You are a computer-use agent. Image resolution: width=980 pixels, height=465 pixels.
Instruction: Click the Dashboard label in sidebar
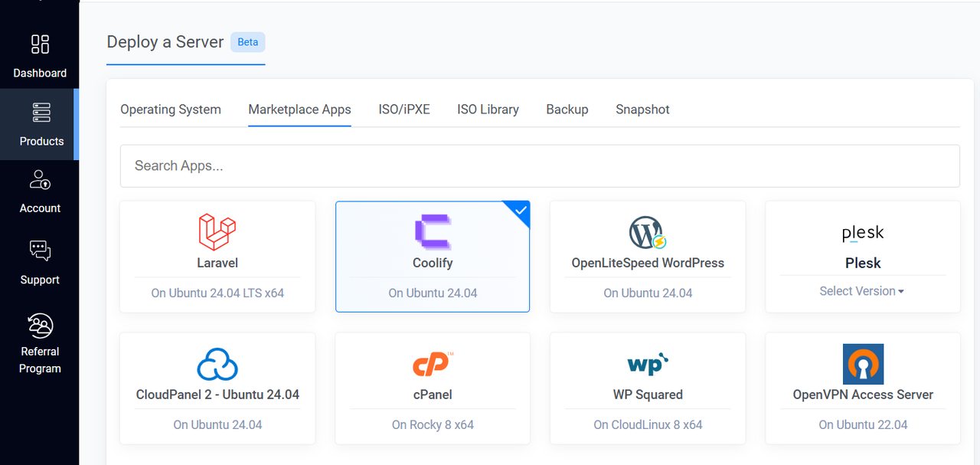40,74
